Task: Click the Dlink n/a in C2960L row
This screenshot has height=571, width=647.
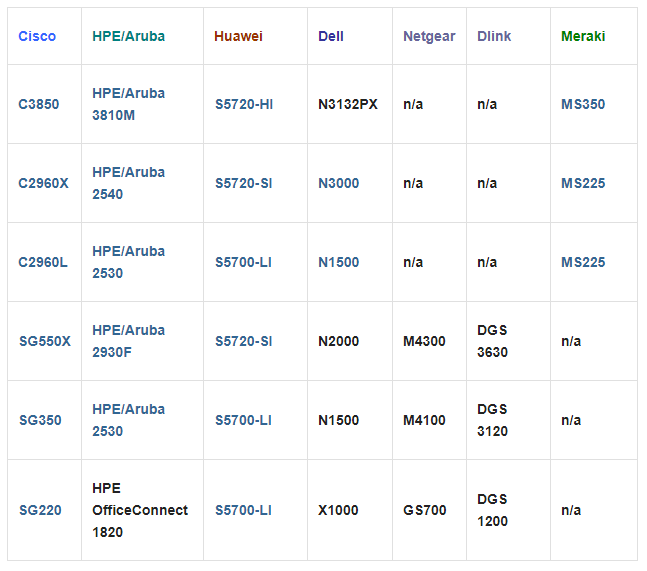Action: [x=487, y=262]
